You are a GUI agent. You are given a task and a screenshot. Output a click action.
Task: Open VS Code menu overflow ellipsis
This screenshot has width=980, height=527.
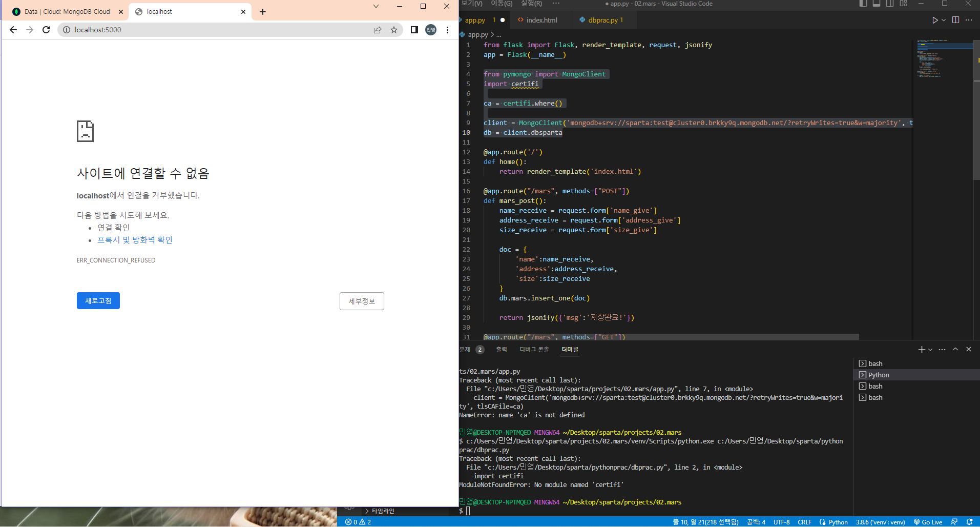(x=556, y=4)
